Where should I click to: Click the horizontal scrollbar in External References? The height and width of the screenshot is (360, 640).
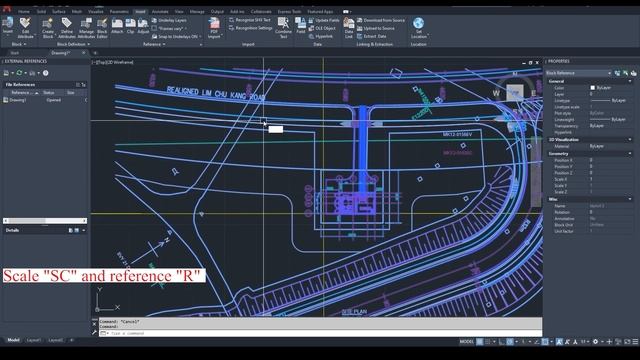pyautogui.click(x=45, y=221)
